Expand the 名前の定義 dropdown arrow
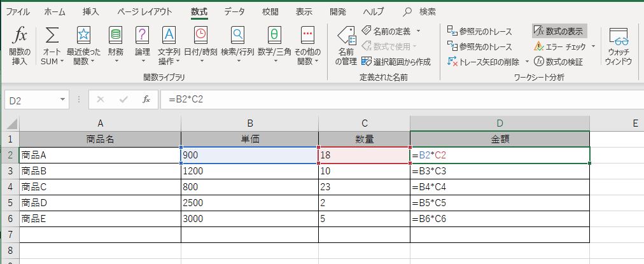 click(419, 31)
